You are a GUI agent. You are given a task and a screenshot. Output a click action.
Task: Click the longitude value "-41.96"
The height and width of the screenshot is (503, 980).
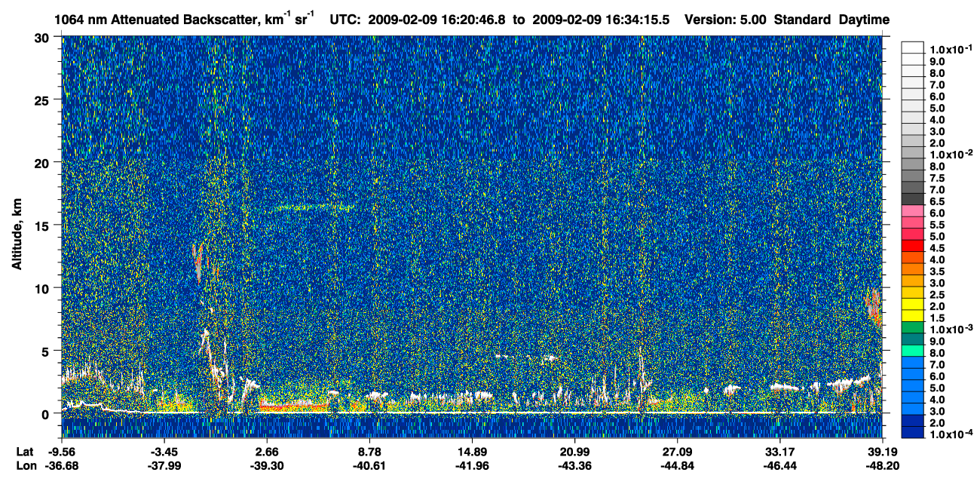pyautogui.click(x=473, y=465)
